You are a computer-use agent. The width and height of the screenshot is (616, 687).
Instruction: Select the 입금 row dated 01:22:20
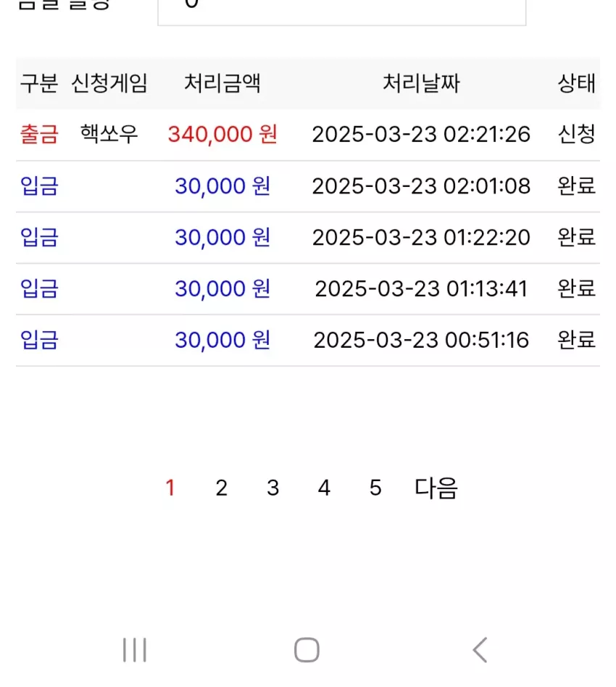pos(308,238)
